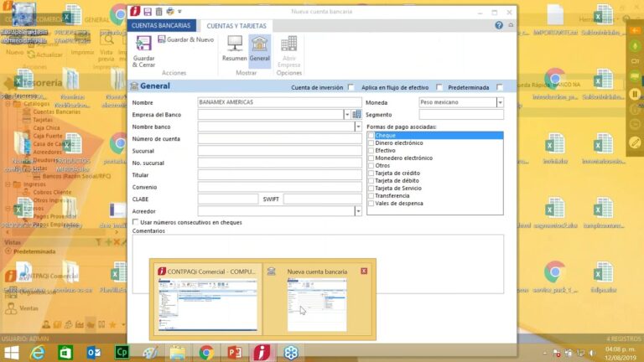Click the pause button on recorder bar

635,94
